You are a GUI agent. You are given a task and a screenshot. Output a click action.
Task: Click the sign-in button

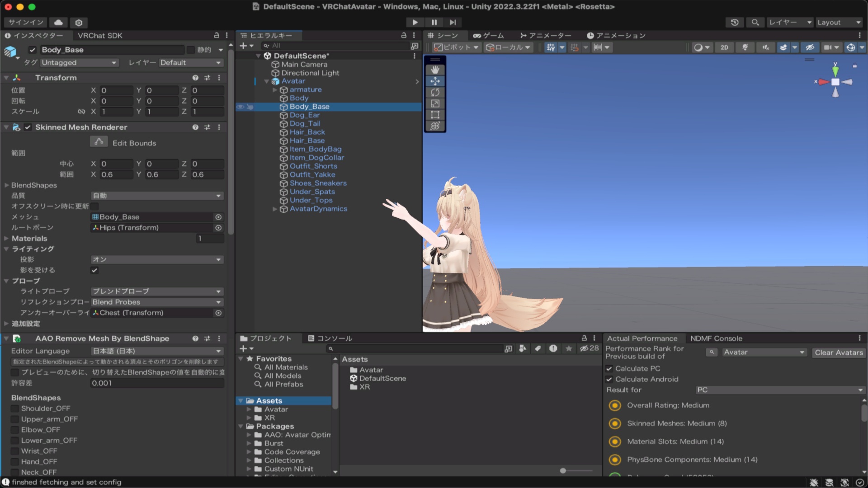pyautogui.click(x=26, y=22)
